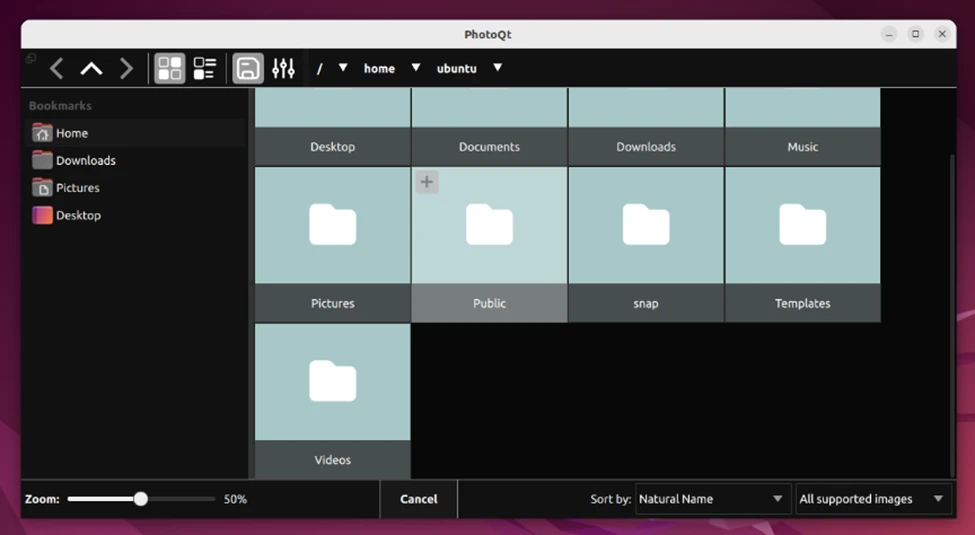Click the small popout icon in top-left corner
The image size is (975, 535).
tap(30, 59)
